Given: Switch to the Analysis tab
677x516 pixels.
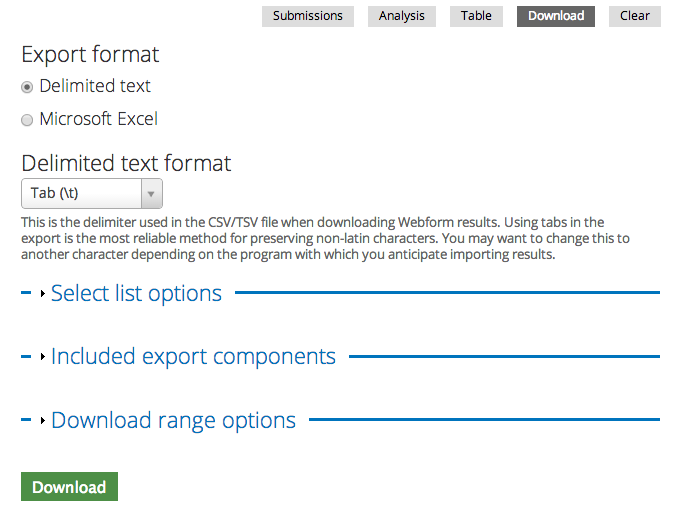Looking at the screenshot, I should click(x=402, y=16).
